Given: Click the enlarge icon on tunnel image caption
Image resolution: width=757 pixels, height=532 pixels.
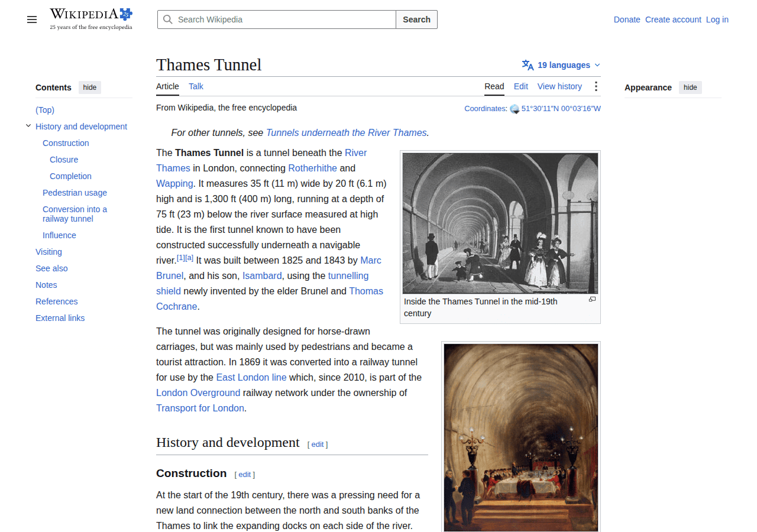Looking at the screenshot, I should (x=592, y=300).
